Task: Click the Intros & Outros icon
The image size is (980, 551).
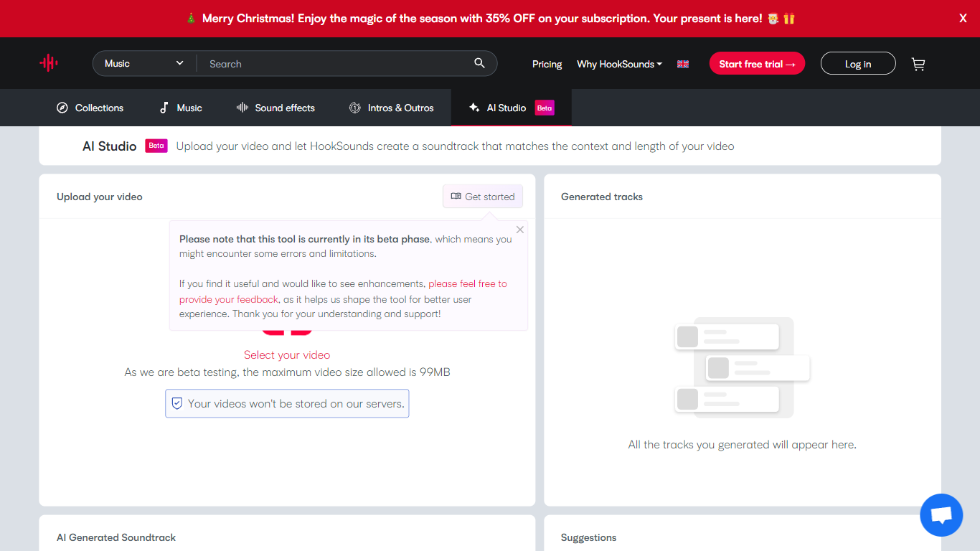Action: pyautogui.click(x=355, y=108)
